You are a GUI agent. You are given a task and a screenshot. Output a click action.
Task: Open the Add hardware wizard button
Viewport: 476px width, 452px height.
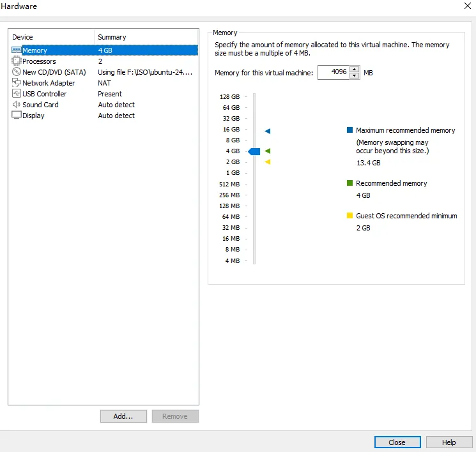(x=123, y=416)
